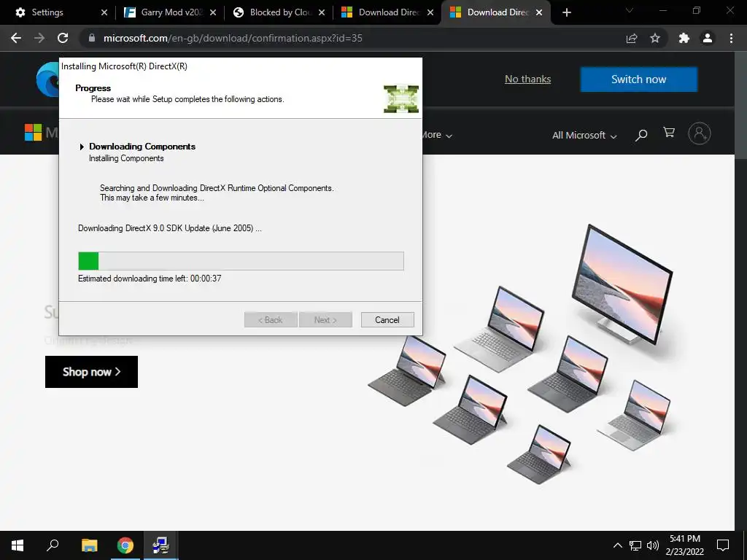Go back using the browser back arrow
747x560 pixels.
click(x=16, y=38)
